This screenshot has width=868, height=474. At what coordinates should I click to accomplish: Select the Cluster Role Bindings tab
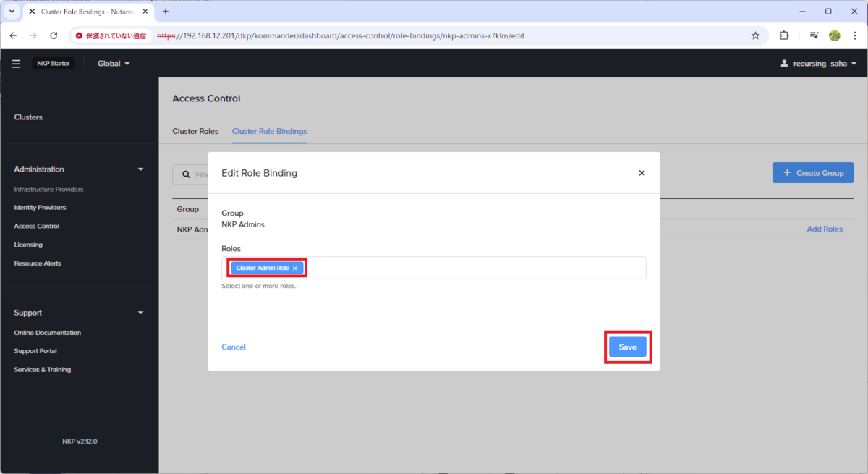269,132
